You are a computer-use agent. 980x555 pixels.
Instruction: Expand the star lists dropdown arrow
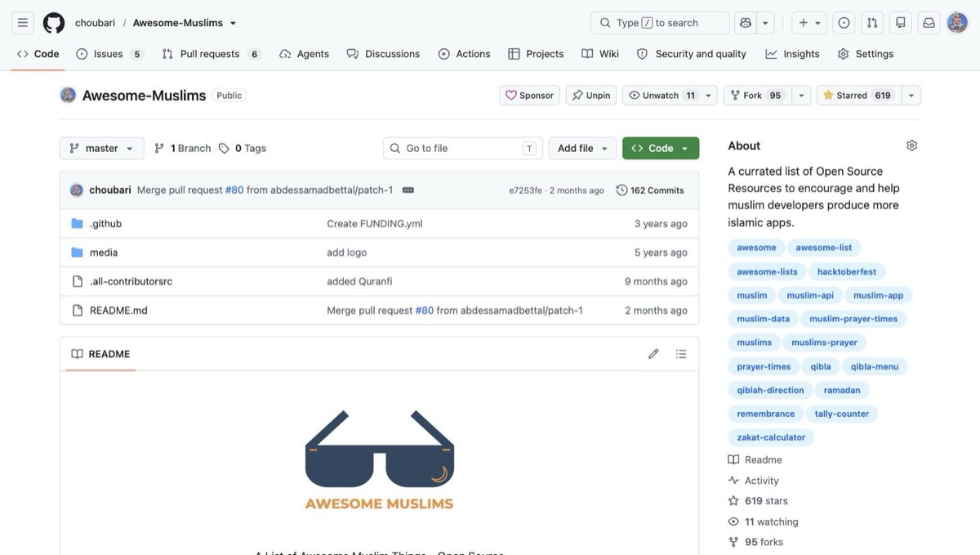[911, 95]
